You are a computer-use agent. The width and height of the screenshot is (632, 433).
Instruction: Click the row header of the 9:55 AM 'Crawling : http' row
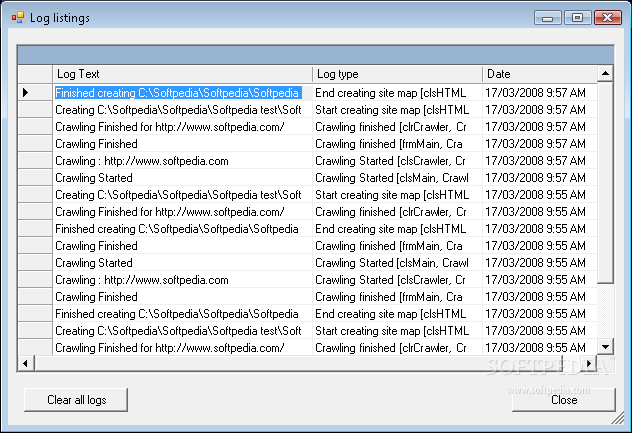click(x=35, y=279)
